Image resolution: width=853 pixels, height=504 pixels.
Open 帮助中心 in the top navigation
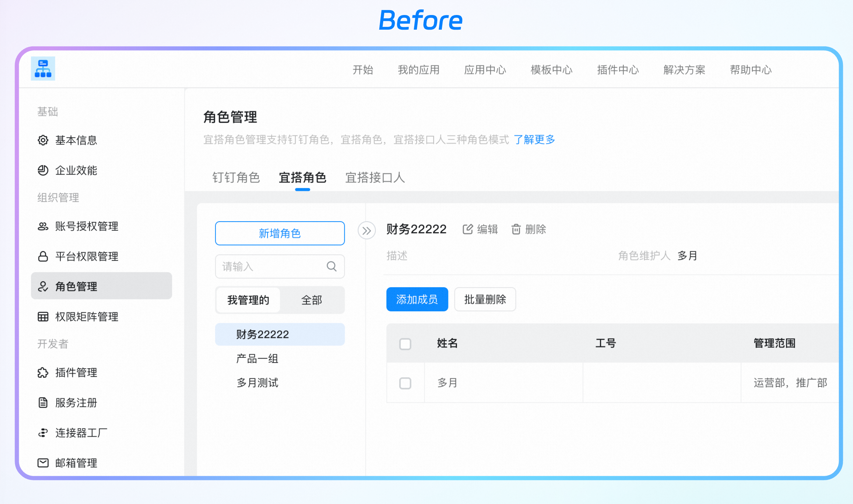pyautogui.click(x=751, y=70)
